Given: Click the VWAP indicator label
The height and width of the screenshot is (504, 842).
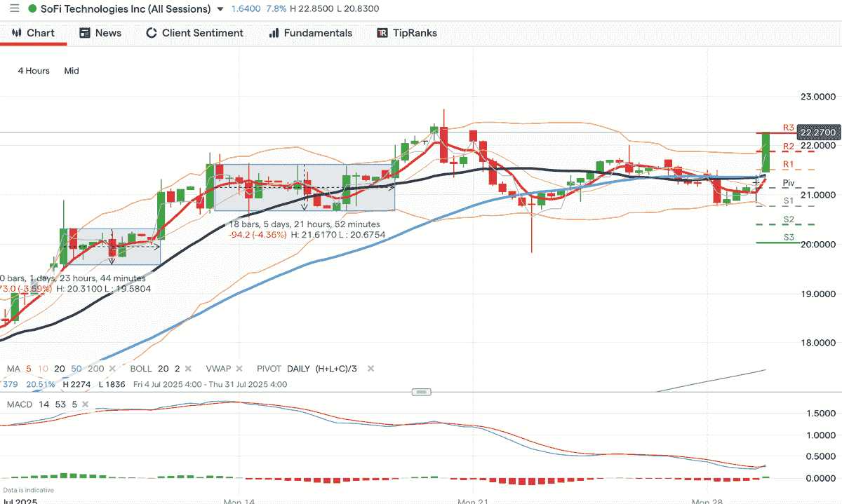Looking at the screenshot, I should 218,369.
